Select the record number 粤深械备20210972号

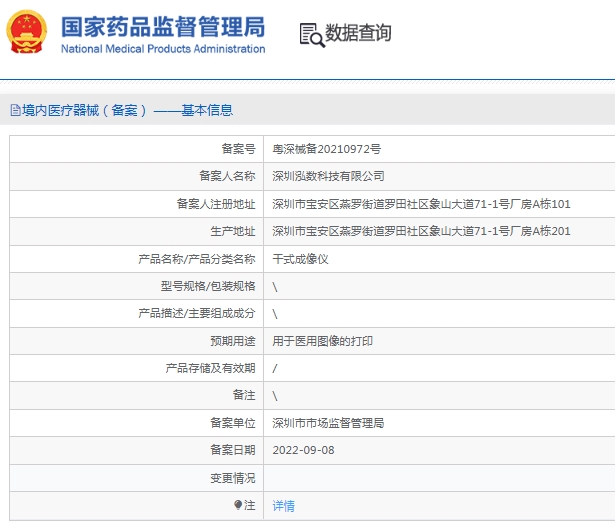[x=326, y=149]
